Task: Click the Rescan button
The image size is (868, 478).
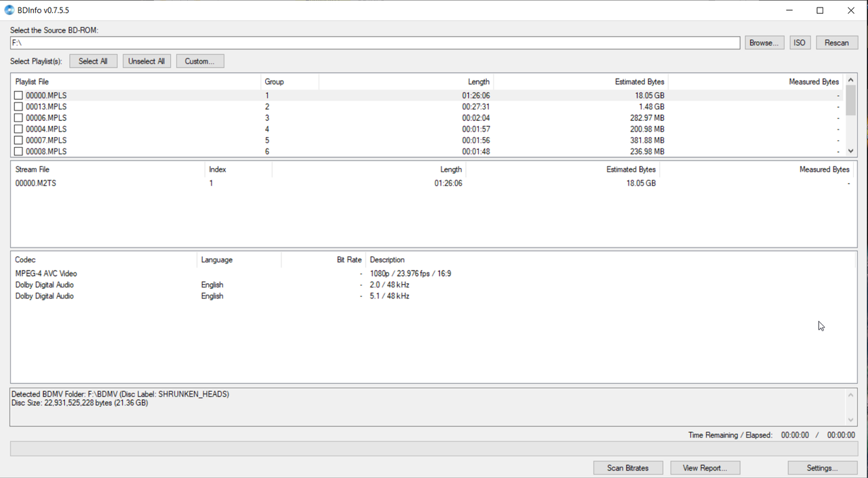Action: (837, 43)
